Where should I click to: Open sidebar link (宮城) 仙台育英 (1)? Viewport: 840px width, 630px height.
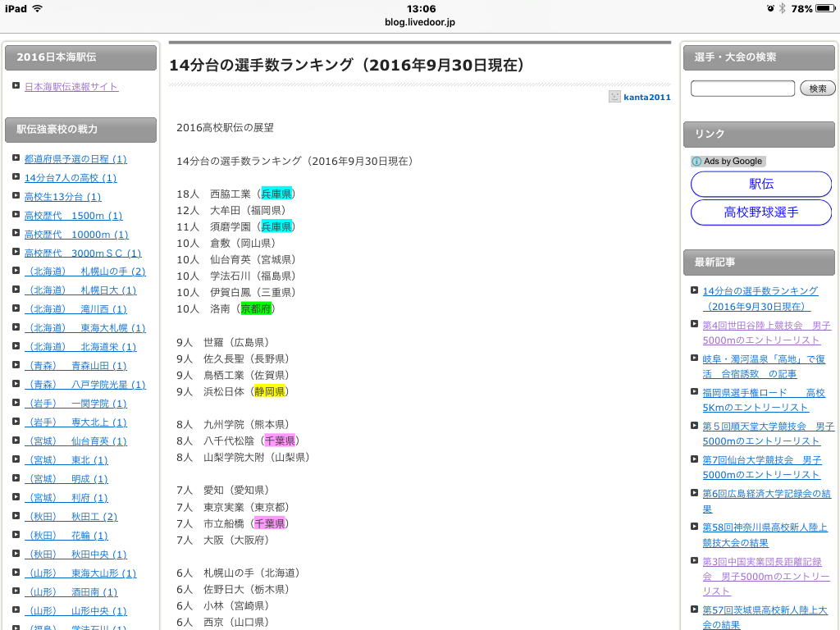click(x=75, y=441)
